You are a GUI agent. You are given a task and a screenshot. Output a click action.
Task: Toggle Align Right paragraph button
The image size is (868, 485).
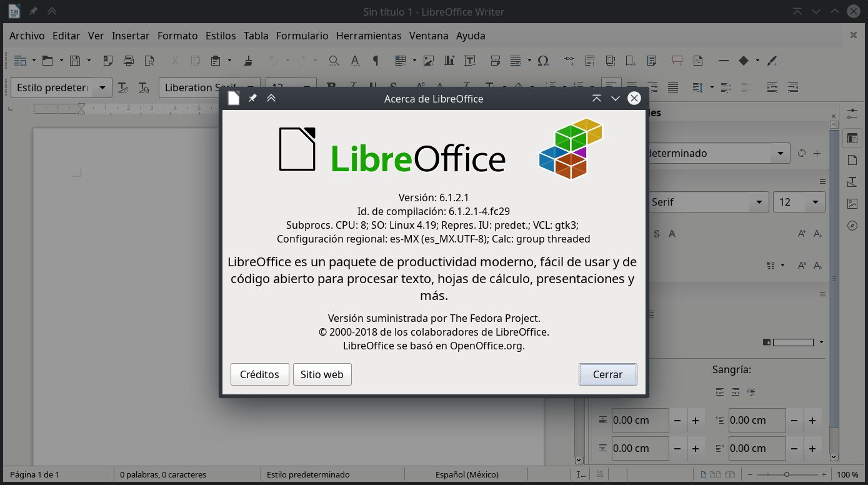point(652,87)
